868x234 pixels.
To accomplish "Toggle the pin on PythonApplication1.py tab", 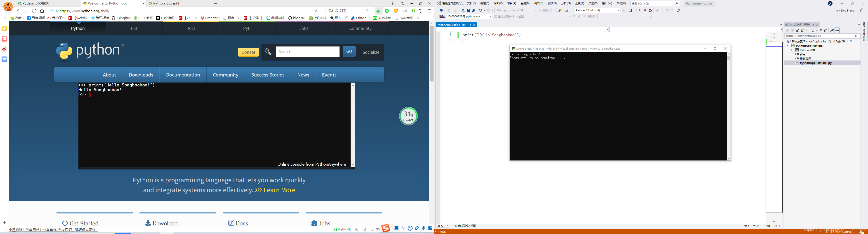I will pos(470,25).
